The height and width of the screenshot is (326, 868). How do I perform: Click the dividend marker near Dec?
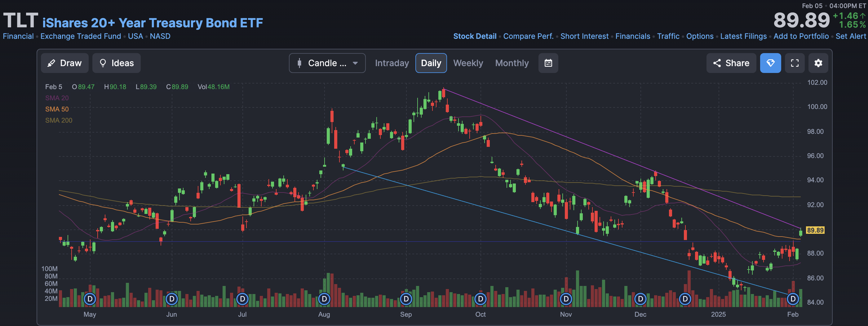pyautogui.click(x=640, y=299)
